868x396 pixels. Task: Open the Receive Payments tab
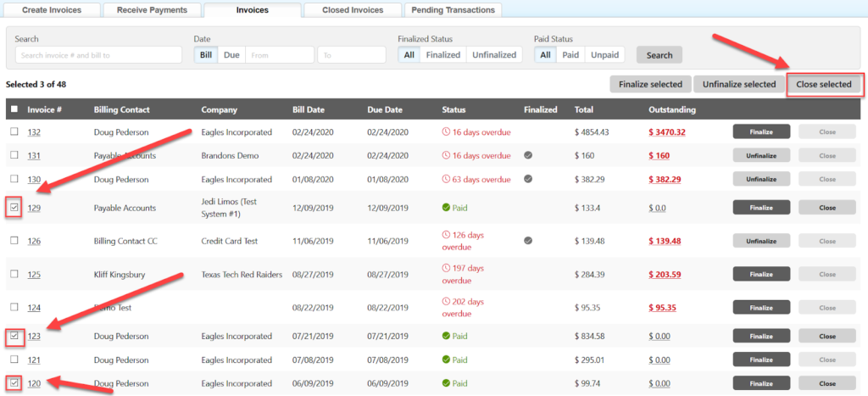(x=151, y=10)
